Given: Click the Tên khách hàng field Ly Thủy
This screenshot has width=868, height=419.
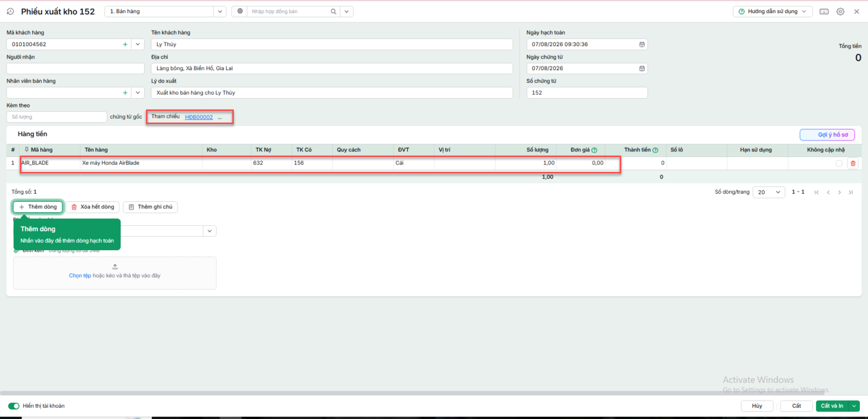Looking at the screenshot, I should tap(332, 45).
